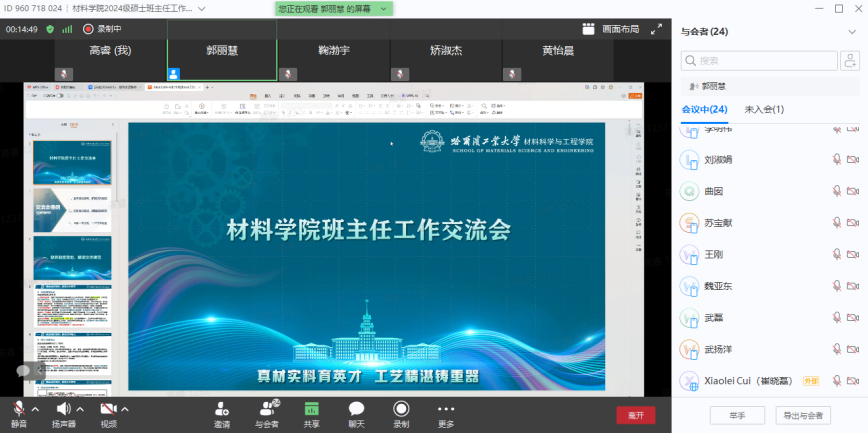Click the 录制 record icon
The width and height of the screenshot is (868, 433).
pos(401,409)
